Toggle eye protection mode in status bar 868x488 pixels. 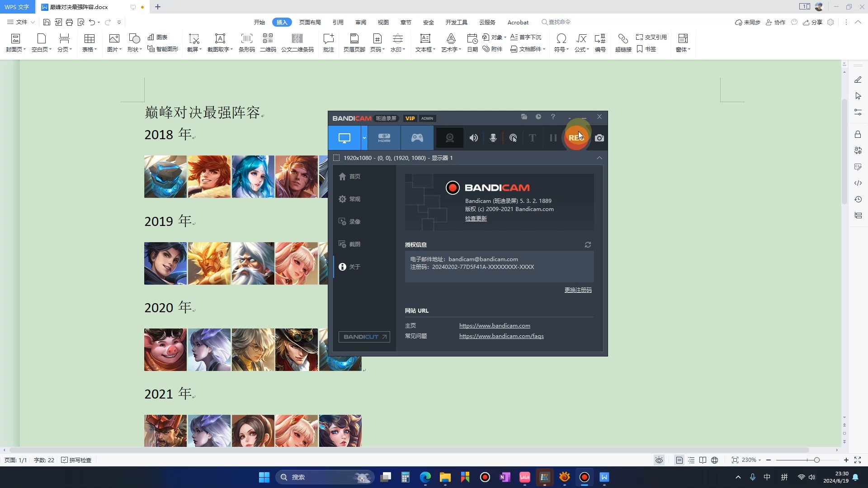coord(659,460)
